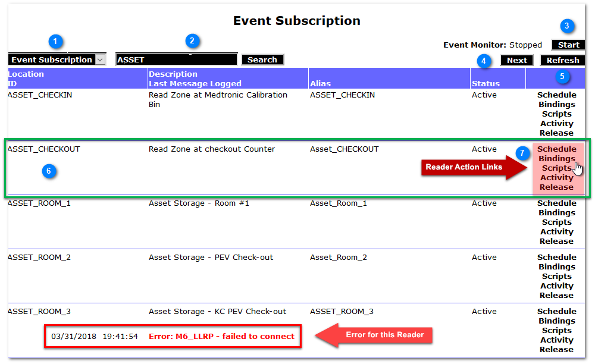Click Active status of ASSET_CHECKIN row

(x=484, y=95)
